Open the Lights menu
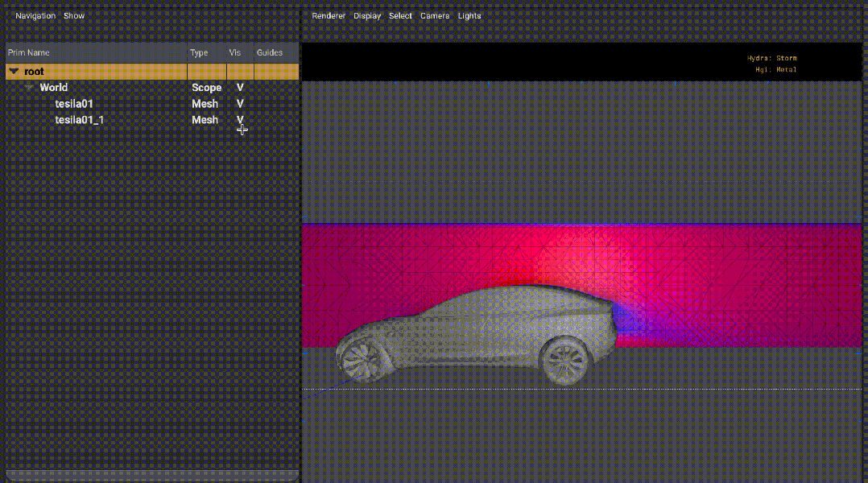The width and height of the screenshot is (868, 483). tap(469, 16)
